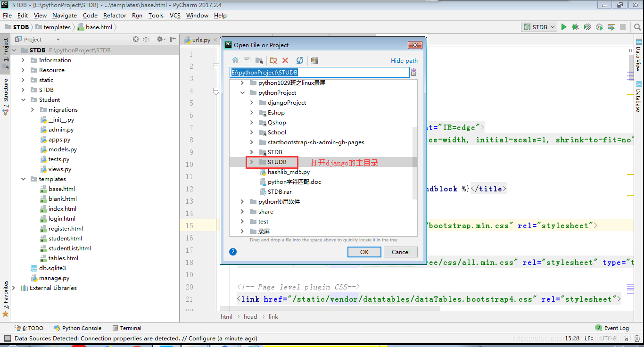Start debugging STDB with the bug icon
Image resolution: width=644 pixels, height=347 pixels.
[576, 27]
